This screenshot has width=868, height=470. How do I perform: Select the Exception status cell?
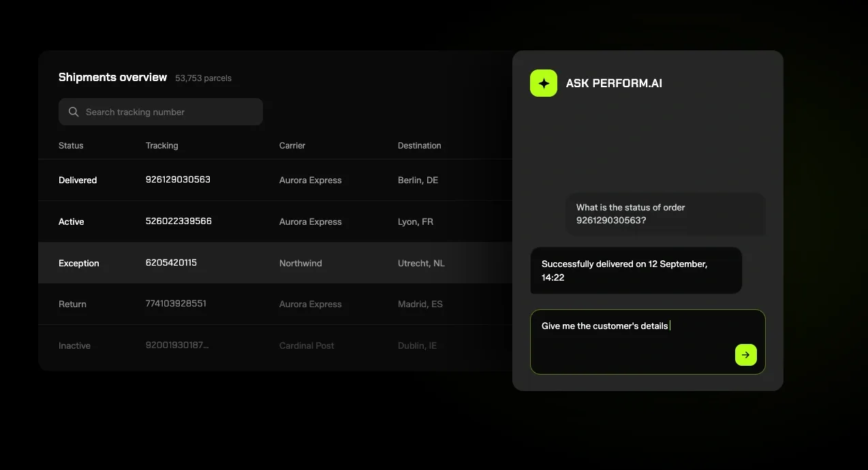(x=79, y=264)
